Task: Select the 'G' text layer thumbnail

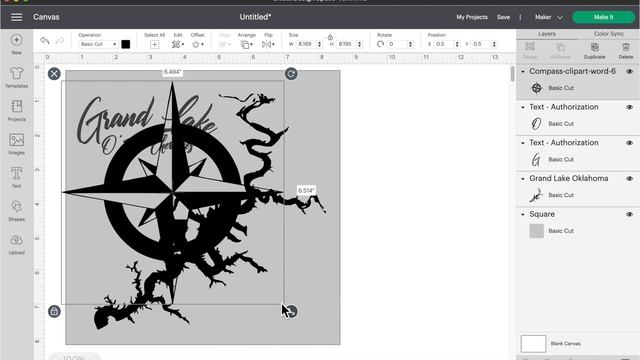Action: [x=536, y=160]
